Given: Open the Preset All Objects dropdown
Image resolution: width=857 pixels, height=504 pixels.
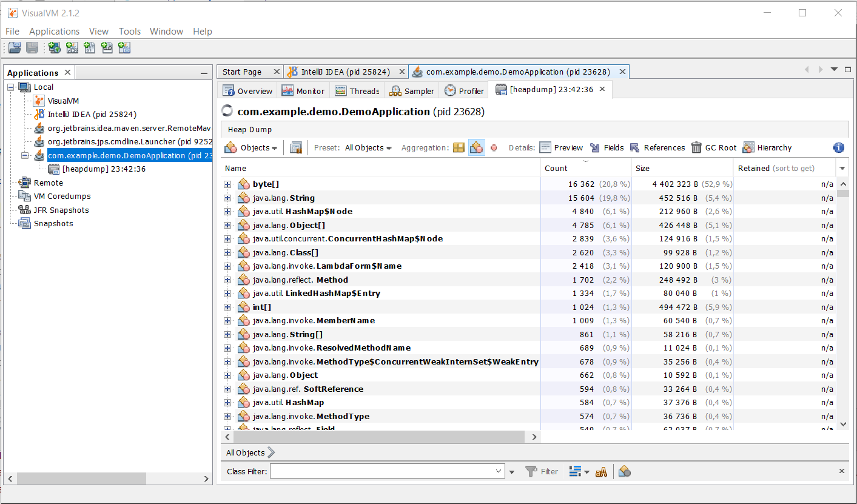Looking at the screenshot, I should pyautogui.click(x=368, y=147).
